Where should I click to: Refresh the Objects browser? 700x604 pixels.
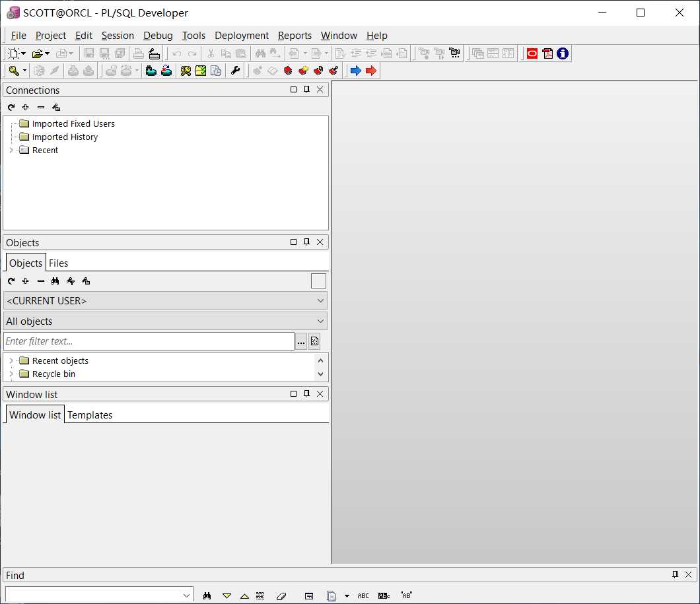pyautogui.click(x=11, y=281)
